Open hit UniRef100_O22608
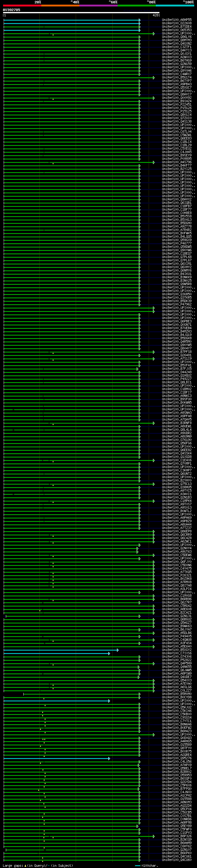Screen dimensions: 197x868 pos(177,23)
